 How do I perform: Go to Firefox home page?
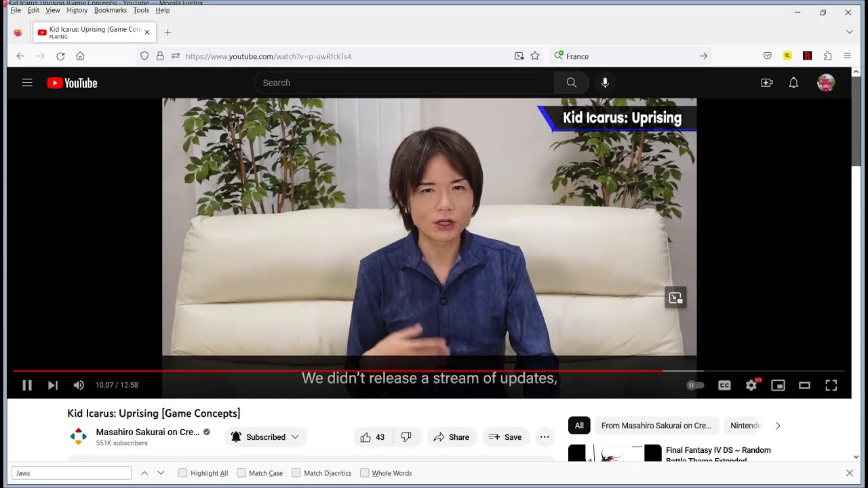click(80, 56)
